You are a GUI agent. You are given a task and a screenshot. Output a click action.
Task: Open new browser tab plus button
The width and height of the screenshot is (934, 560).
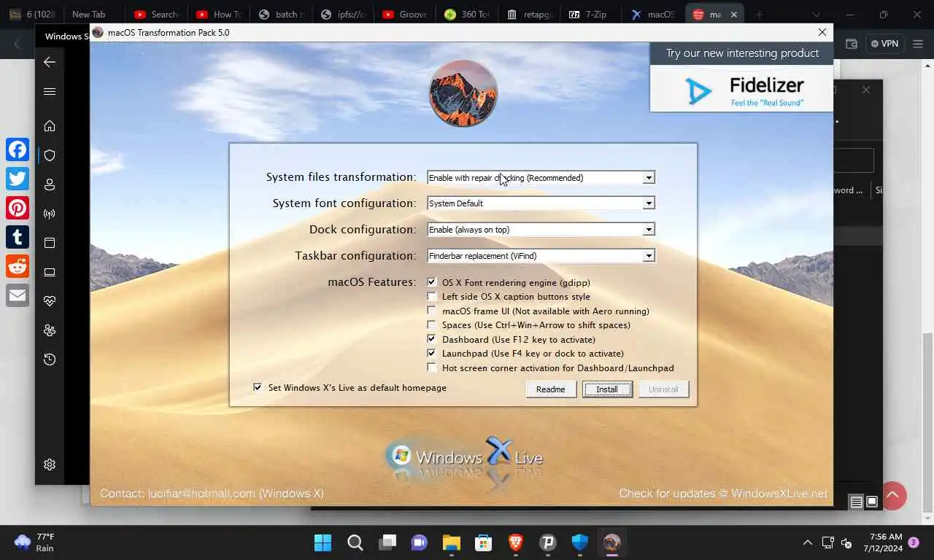(760, 15)
